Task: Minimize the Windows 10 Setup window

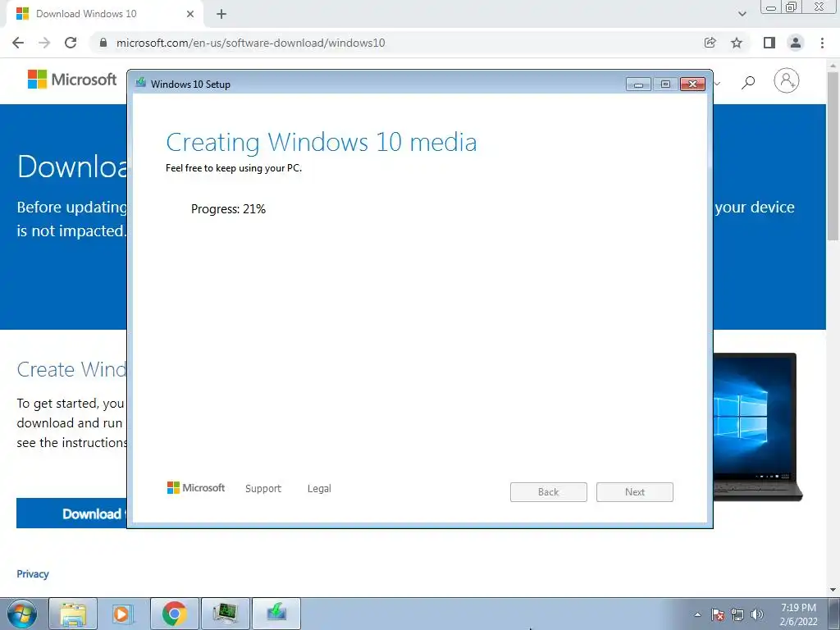Action: click(x=638, y=84)
